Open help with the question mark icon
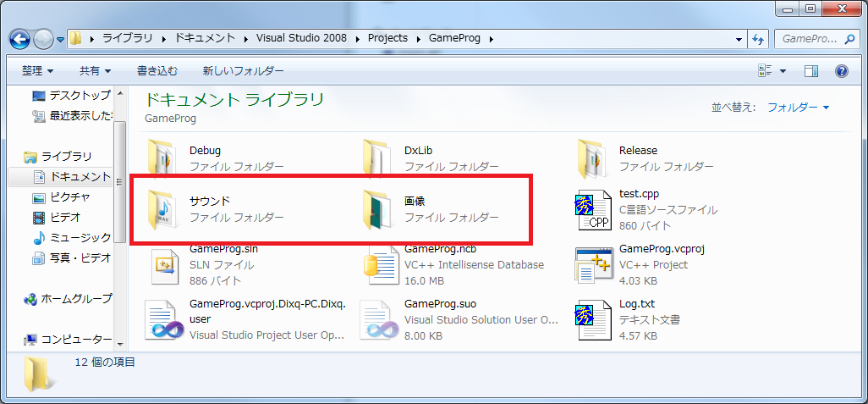 [842, 71]
